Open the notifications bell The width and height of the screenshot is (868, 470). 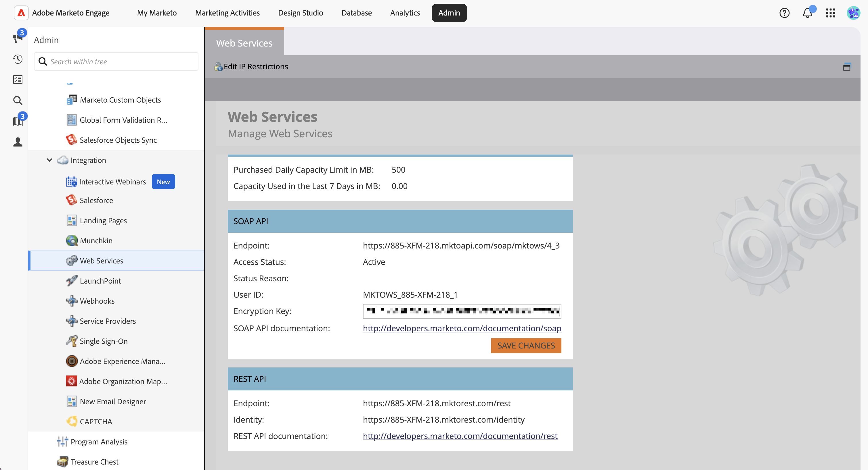pyautogui.click(x=807, y=13)
